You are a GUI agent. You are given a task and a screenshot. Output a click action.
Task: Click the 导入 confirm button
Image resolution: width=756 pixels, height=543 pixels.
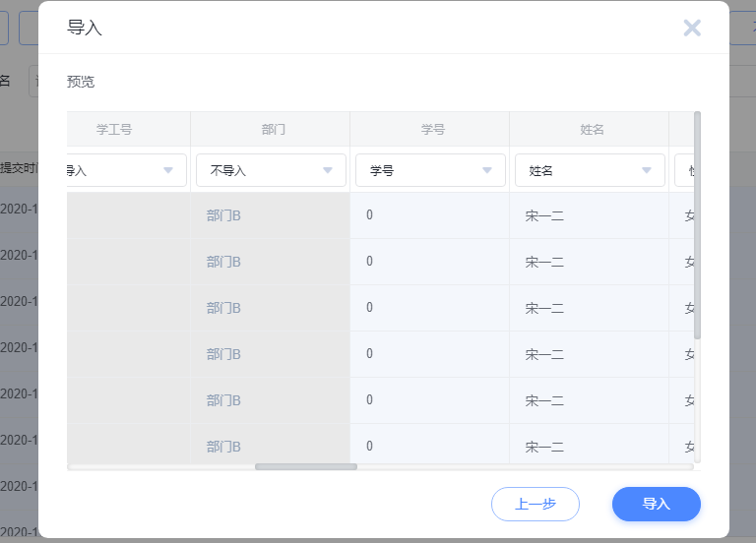click(656, 504)
